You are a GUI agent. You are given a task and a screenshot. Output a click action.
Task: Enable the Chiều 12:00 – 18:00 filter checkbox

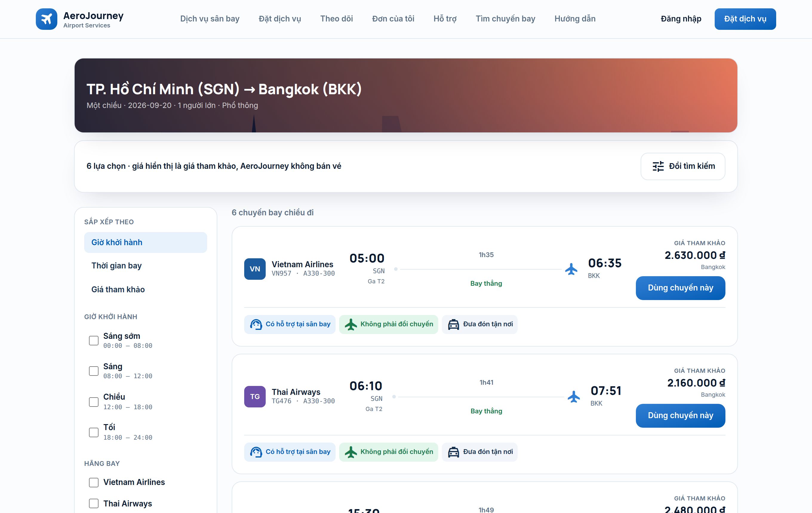94,402
